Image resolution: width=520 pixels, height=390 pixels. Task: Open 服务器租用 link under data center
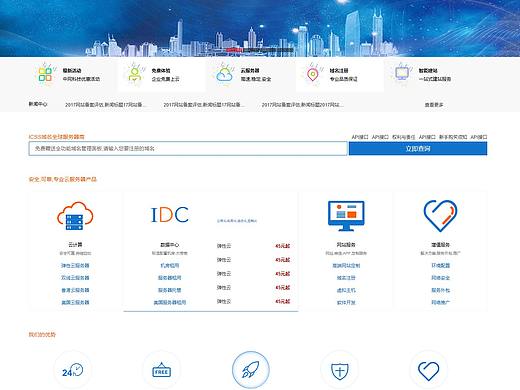coord(170,278)
